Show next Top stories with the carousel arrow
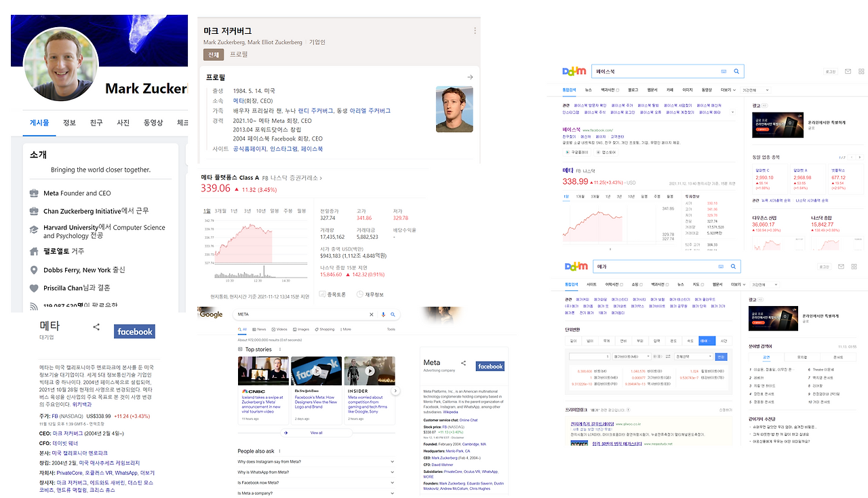 pos(396,391)
